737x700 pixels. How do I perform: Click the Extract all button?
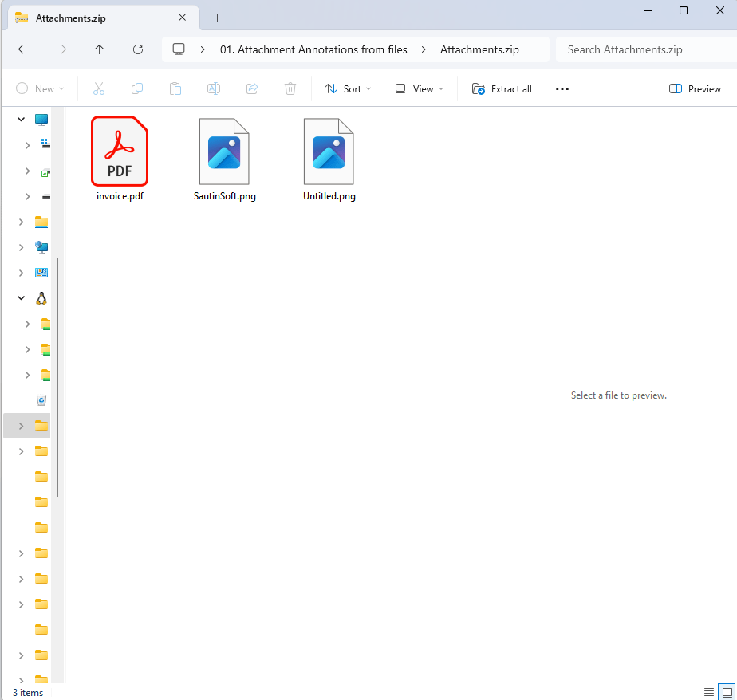[502, 88]
